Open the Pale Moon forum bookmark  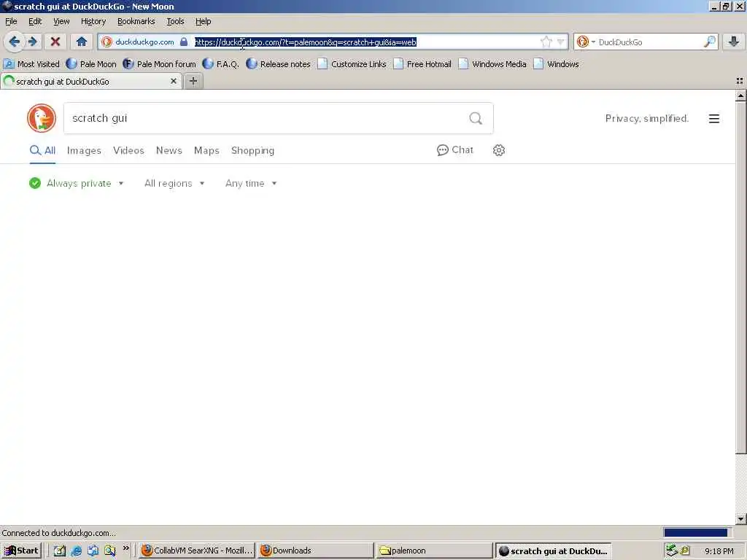[159, 64]
